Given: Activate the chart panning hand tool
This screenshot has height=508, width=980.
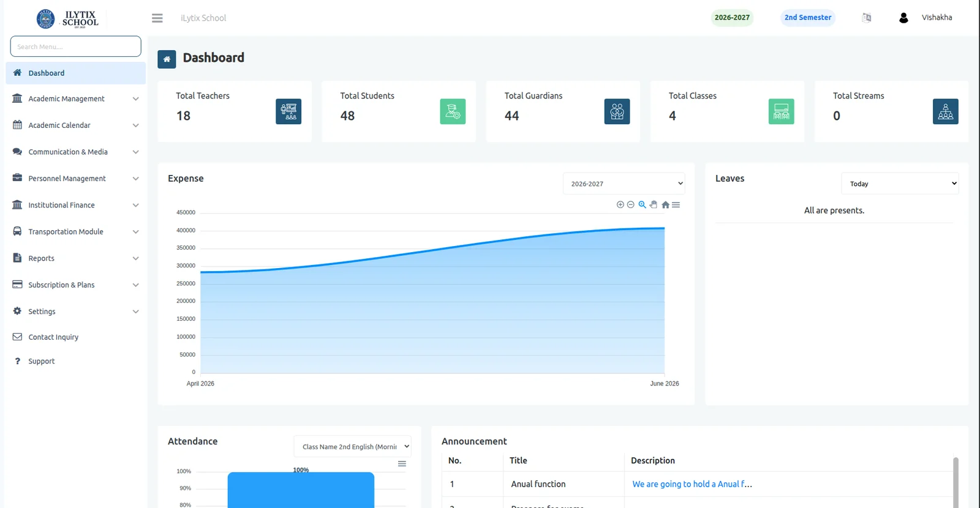Looking at the screenshot, I should click(654, 204).
